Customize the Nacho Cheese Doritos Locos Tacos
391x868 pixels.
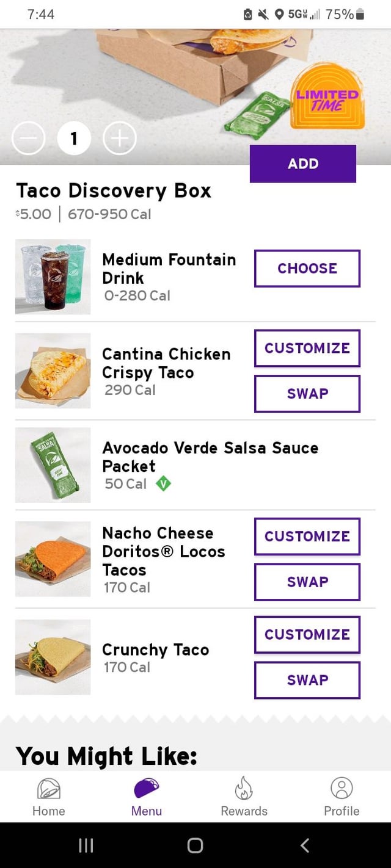[x=307, y=537]
